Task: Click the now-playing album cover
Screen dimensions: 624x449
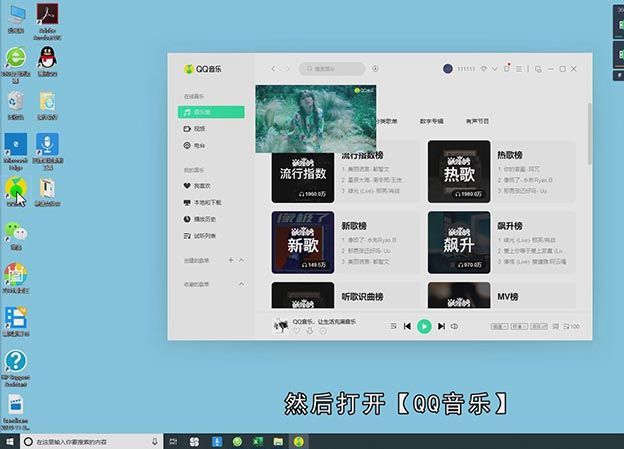Action: [281, 326]
